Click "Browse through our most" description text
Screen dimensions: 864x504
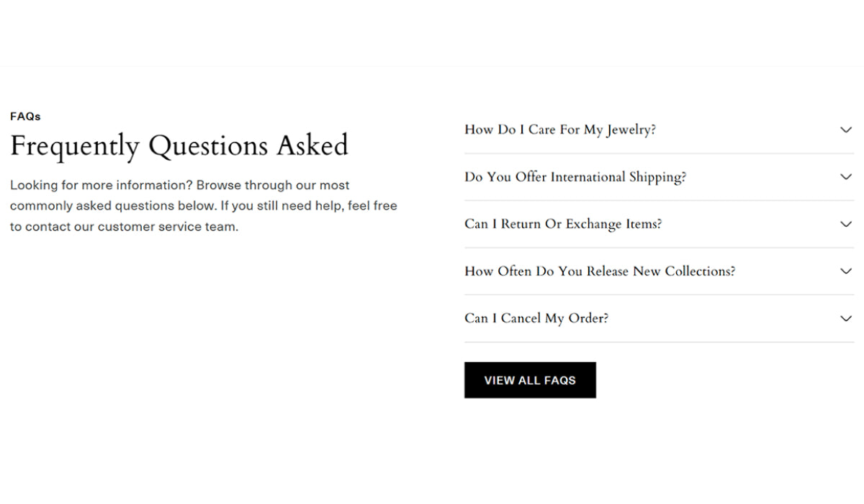273,185
